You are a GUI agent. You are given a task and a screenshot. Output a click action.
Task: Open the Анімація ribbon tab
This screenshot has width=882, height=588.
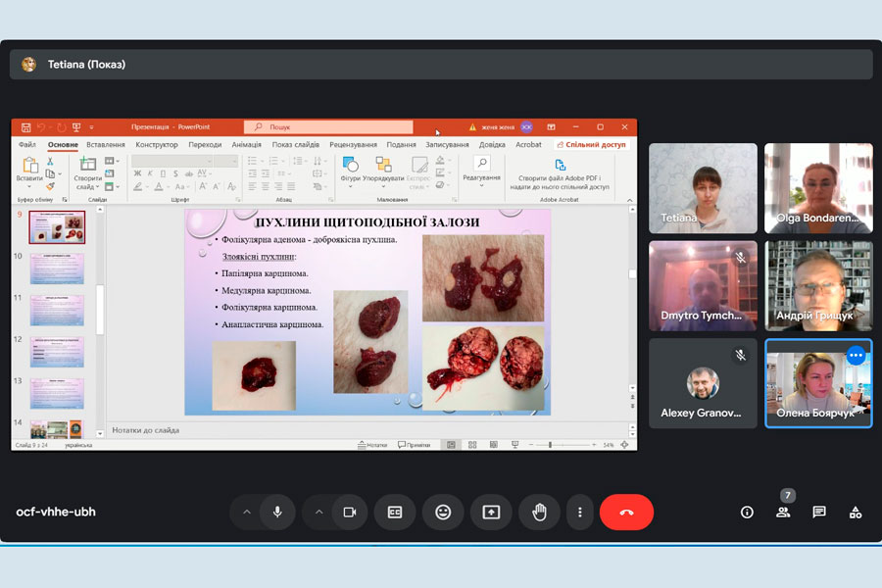pos(246,144)
